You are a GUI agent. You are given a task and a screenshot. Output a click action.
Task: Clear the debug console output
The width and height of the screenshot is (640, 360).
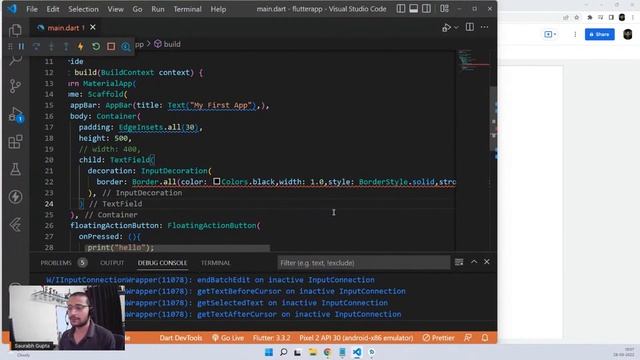point(459,262)
